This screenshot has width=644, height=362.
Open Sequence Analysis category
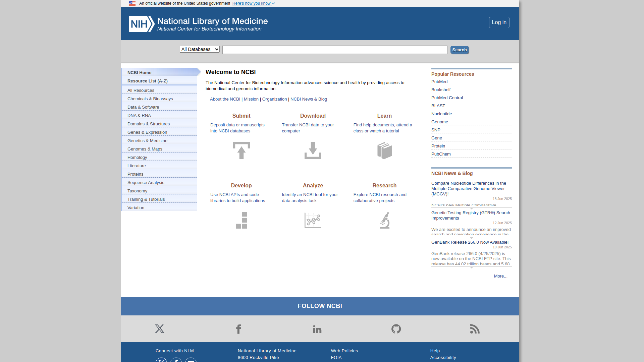(159, 182)
